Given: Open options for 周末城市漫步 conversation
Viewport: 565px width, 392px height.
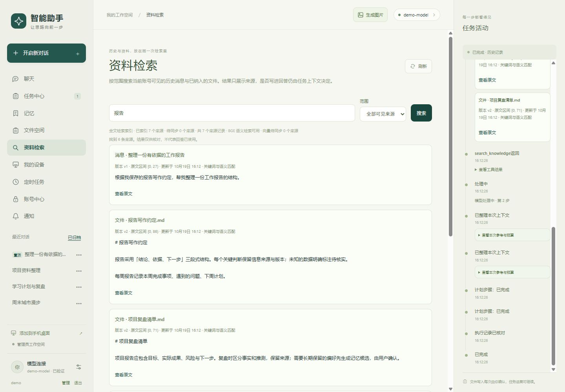Looking at the screenshot, I should pos(79,303).
